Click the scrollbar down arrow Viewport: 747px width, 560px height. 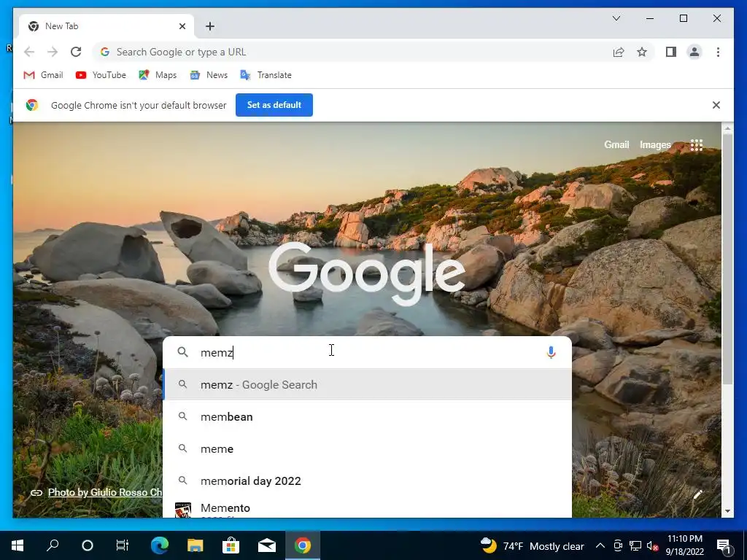[x=727, y=511]
